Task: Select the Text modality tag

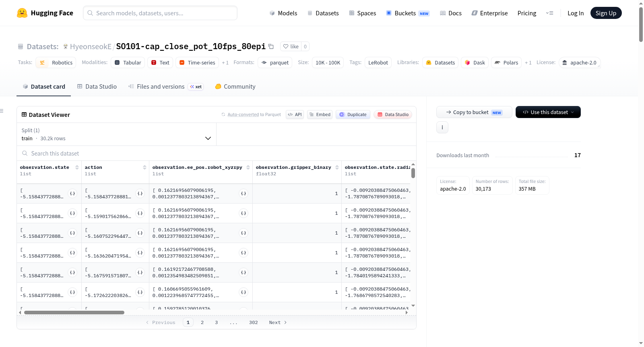Action: [160, 62]
